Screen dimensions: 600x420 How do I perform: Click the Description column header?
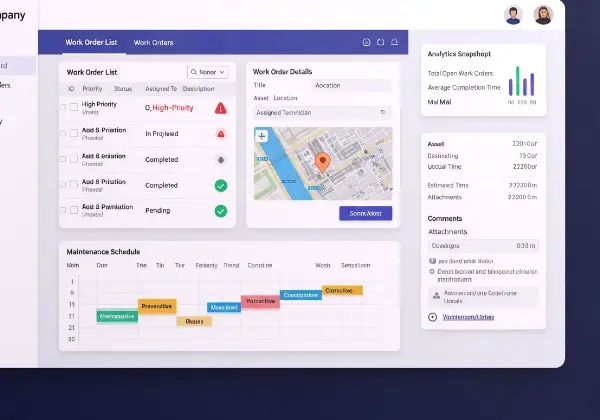[198, 89]
